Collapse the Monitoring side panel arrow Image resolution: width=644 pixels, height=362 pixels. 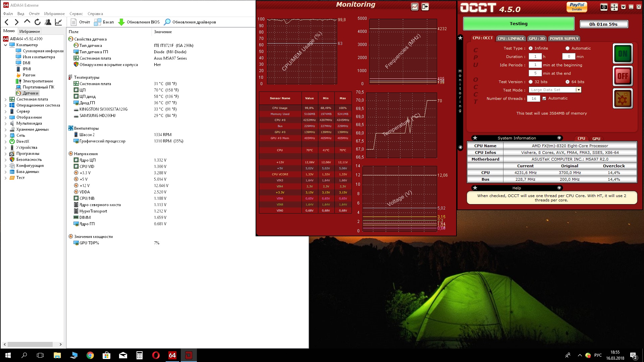(x=460, y=147)
